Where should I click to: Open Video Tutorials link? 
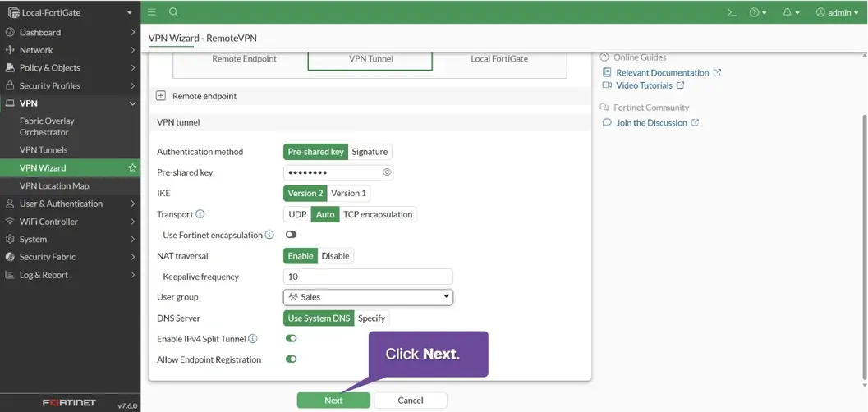(x=644, y=85)
